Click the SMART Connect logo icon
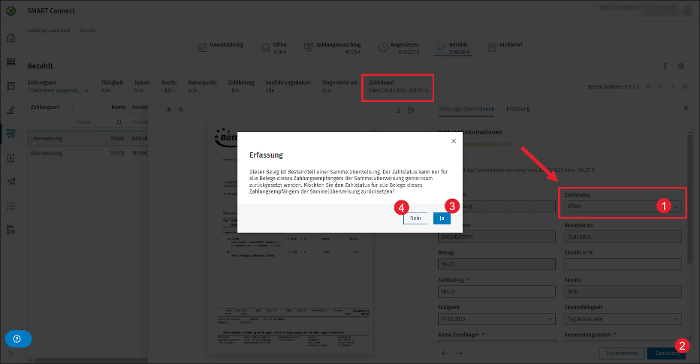 11,11
